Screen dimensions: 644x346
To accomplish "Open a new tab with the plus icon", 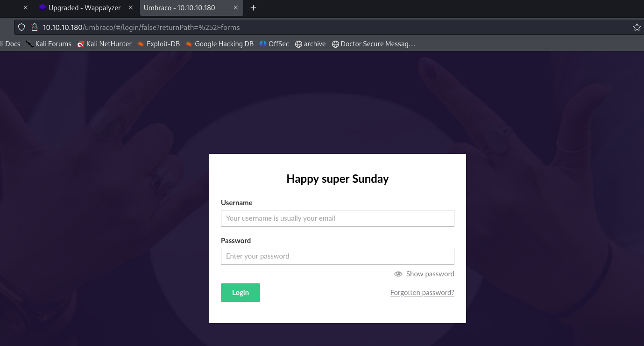I will (x=254, y=8).
